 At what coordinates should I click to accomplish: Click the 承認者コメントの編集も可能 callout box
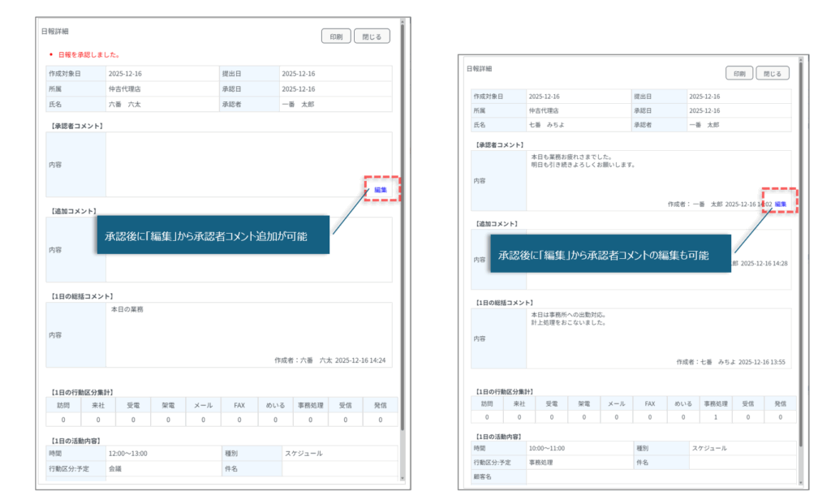point(609,255)
